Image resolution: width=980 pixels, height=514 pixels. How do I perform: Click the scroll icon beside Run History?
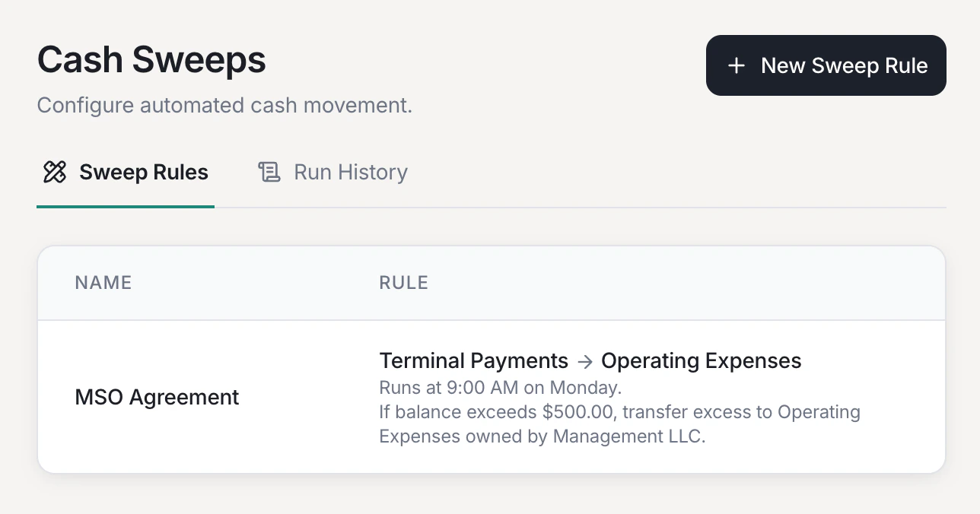click(269, 172)
